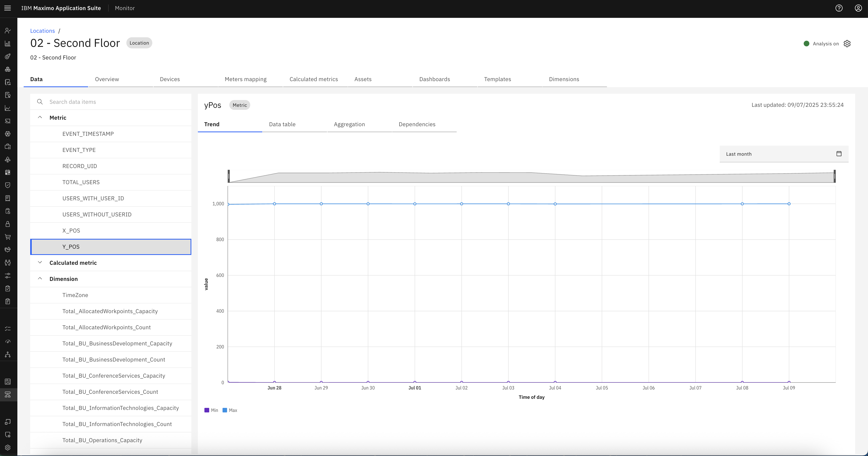This screenshot has height=456, width=868.
Task: Collapse the Metric group
Action: pos(40,117)
